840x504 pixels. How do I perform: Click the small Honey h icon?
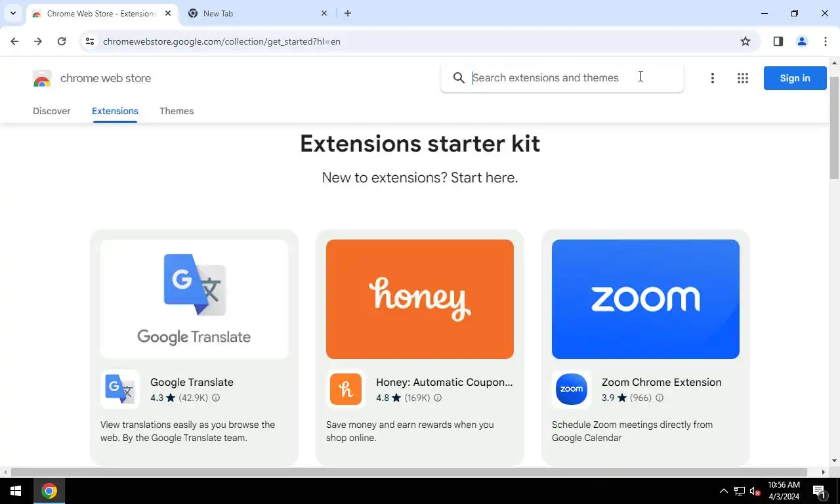click(x=346, y=389)
